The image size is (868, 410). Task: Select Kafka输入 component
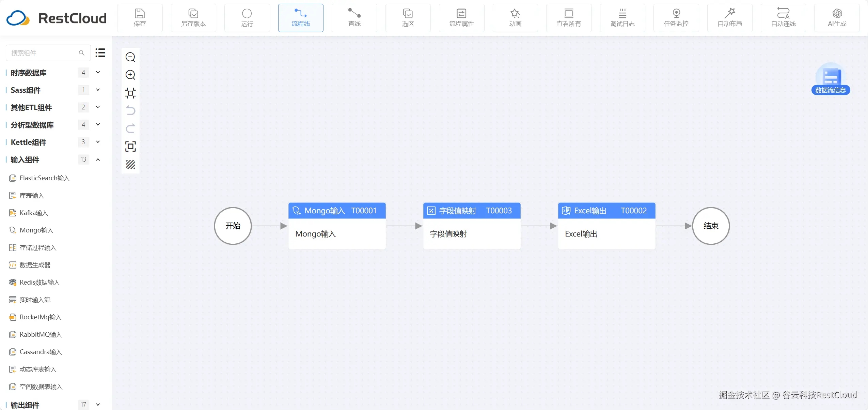pos(29,213)
